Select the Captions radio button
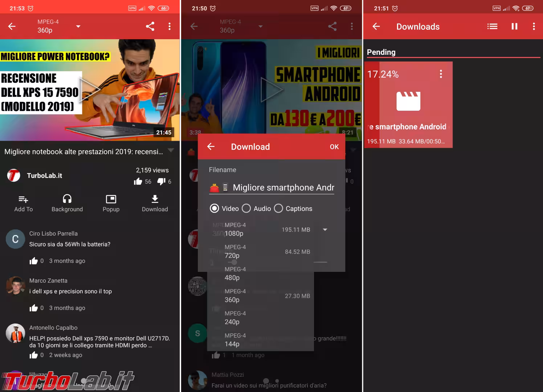The width and height of the screenshot is (543, 392). 278,208
